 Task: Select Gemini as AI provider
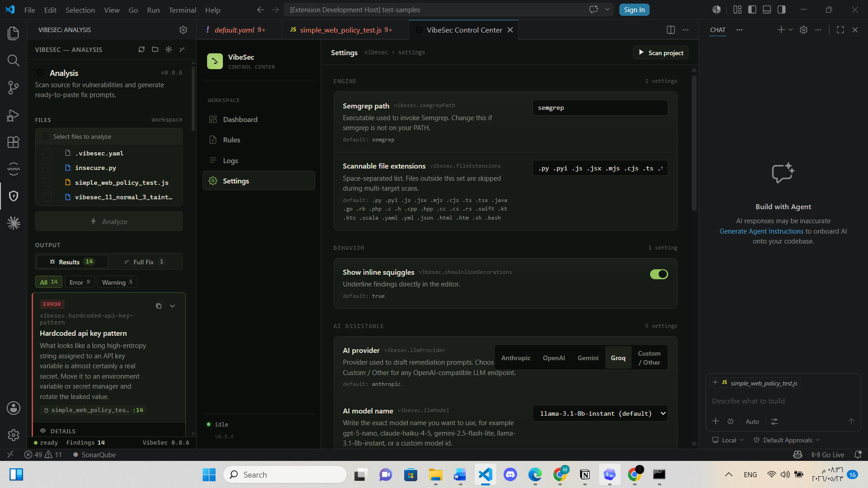(588, 358)
